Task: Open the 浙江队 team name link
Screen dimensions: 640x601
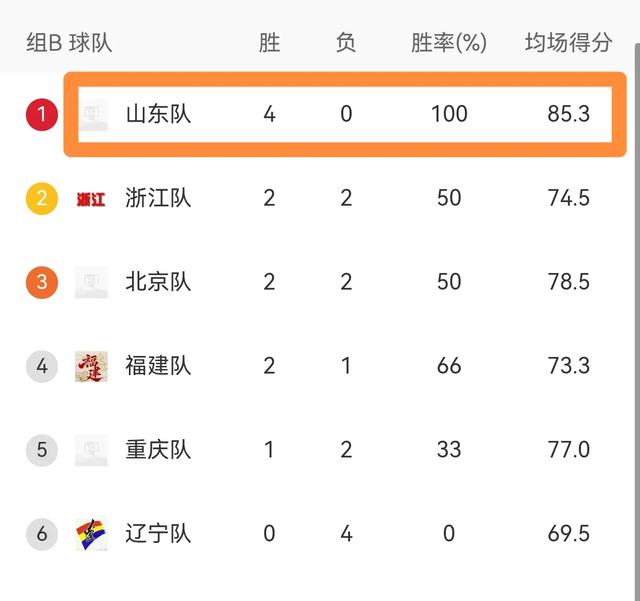Action: [158, 198]
